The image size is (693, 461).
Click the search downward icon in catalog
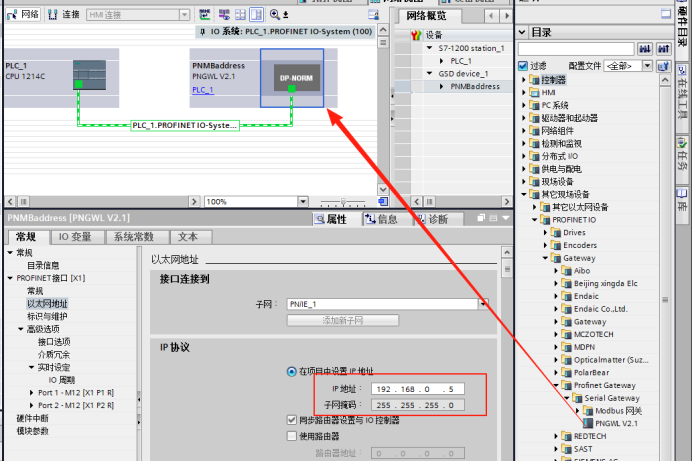click(x=645, y=49)
